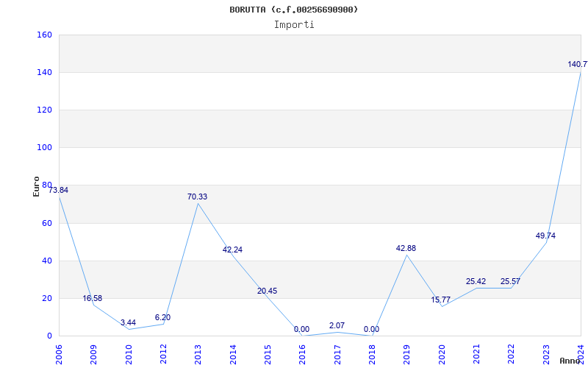588x368 pixels.
Task: Click the 0.00 label above 2018
Action: click(x=371, y=329)
